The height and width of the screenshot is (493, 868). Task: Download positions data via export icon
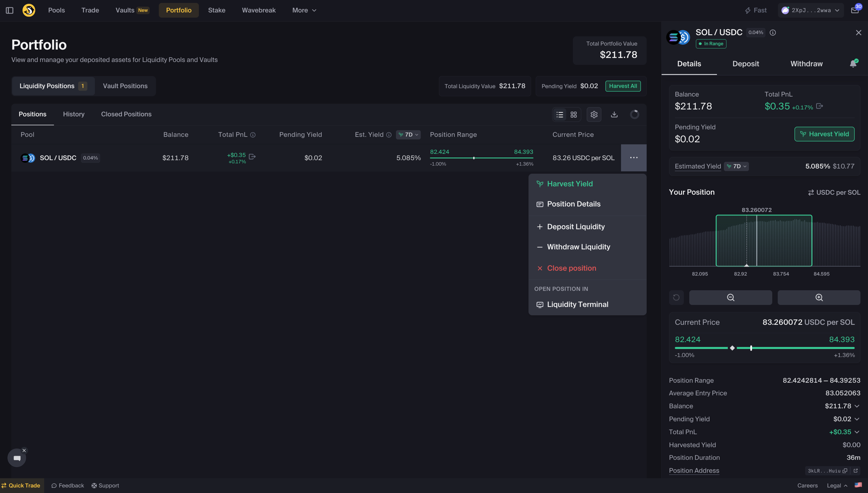(x=614, y=114)
